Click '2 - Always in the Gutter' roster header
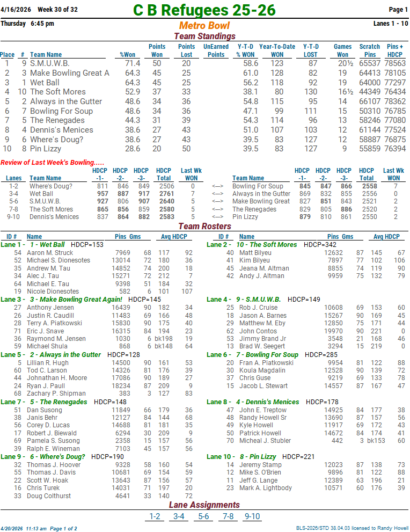The height and width of the screenshot is (532, 410). (65, 354)
